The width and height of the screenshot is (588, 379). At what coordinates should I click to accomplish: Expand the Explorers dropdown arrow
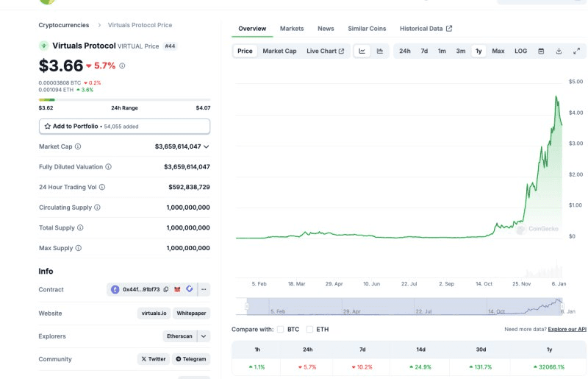[x=204, y=336]
